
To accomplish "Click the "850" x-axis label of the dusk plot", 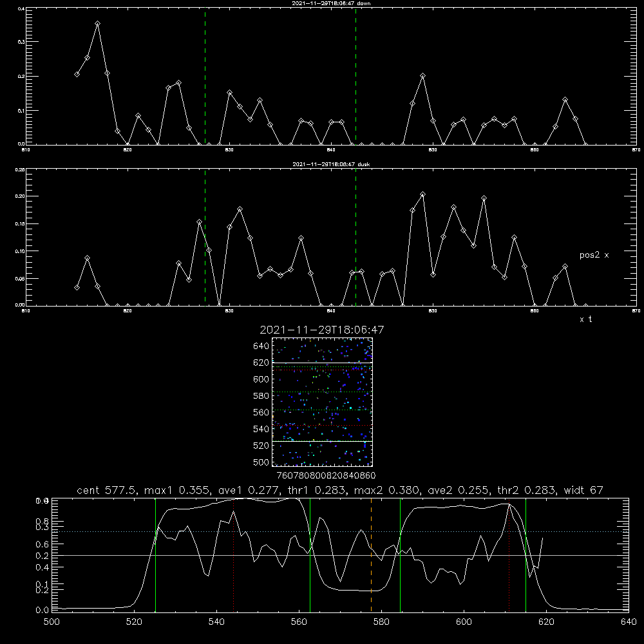I will (x=433, y=311).
